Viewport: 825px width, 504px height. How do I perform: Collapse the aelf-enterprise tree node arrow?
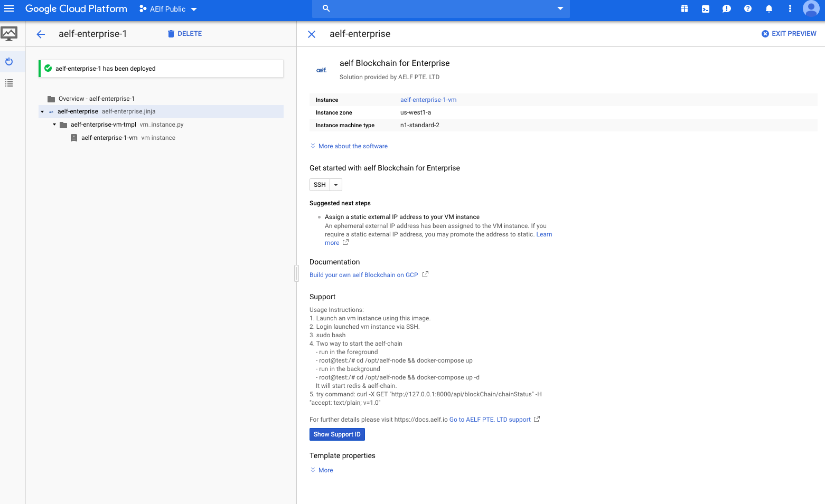tap(42, 112)
